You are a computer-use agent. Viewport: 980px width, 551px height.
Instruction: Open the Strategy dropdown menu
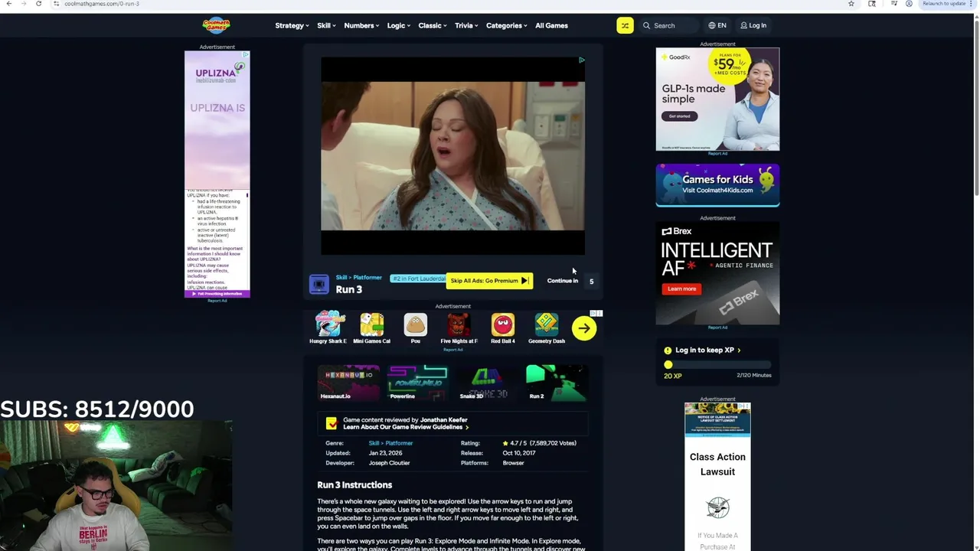292,25
